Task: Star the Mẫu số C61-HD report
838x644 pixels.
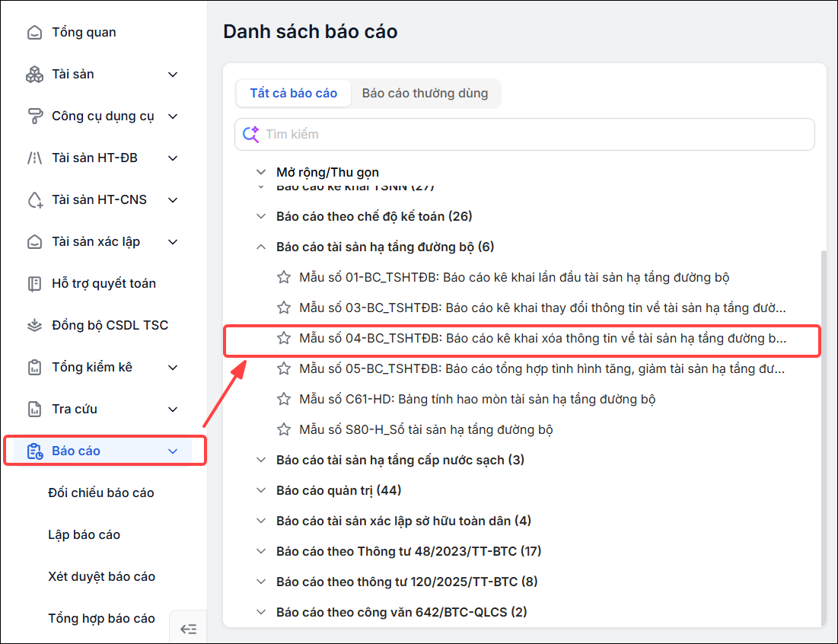Action: click(284, 399)
